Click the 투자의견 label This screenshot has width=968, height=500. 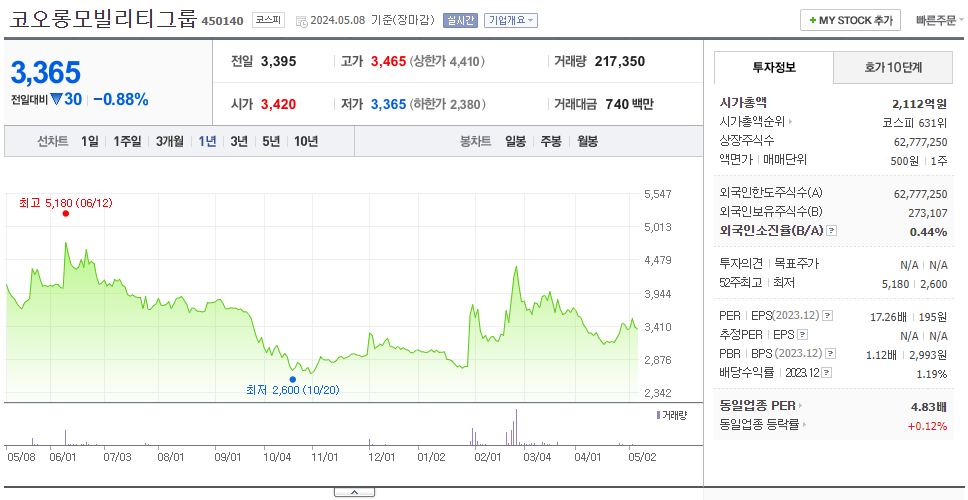pyautogui.click(x=741, y=264)
